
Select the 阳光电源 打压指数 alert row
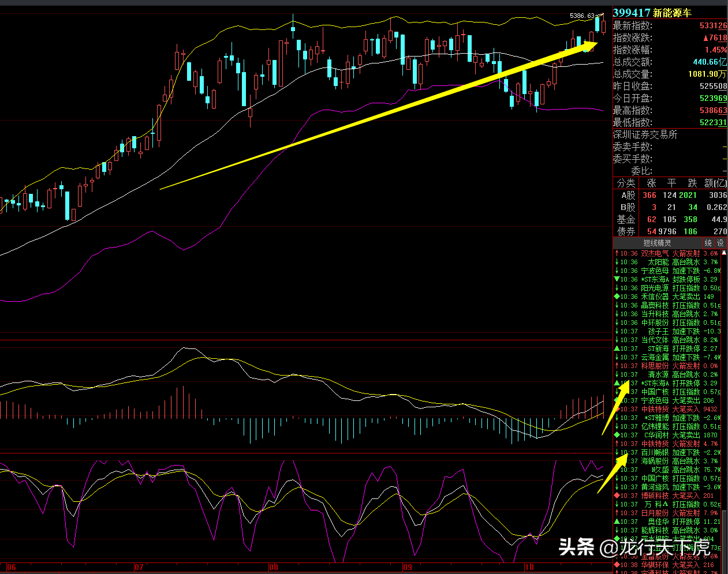667,288
